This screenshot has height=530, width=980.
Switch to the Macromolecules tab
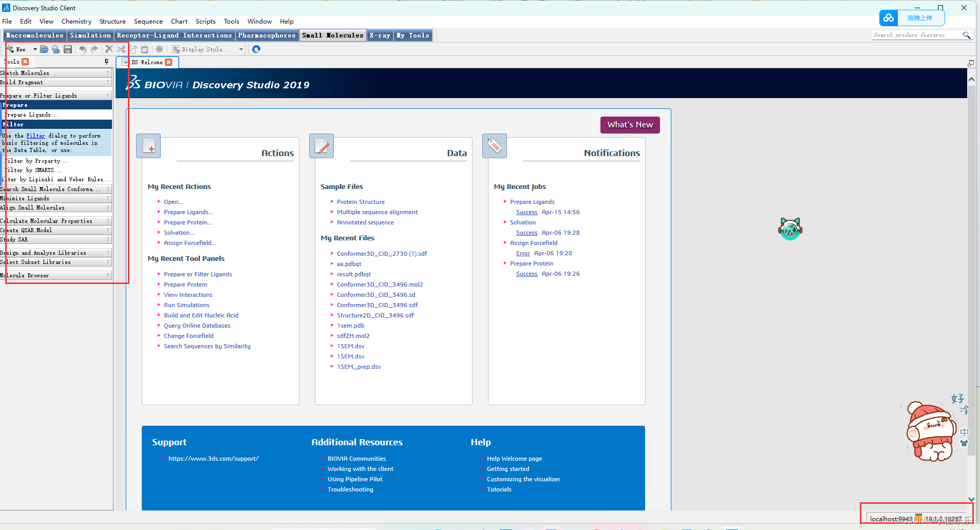coord(35,35)
